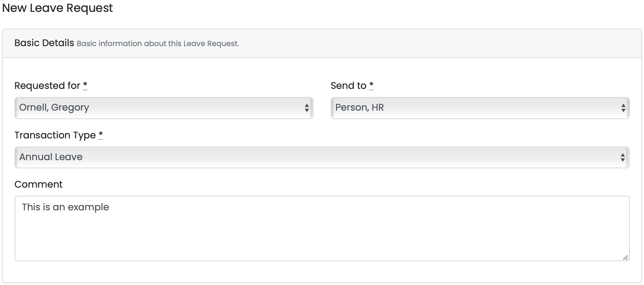Click the required asterisk next to Transaction Type
The width and height of the screenshot is (644, 285).
101,135
